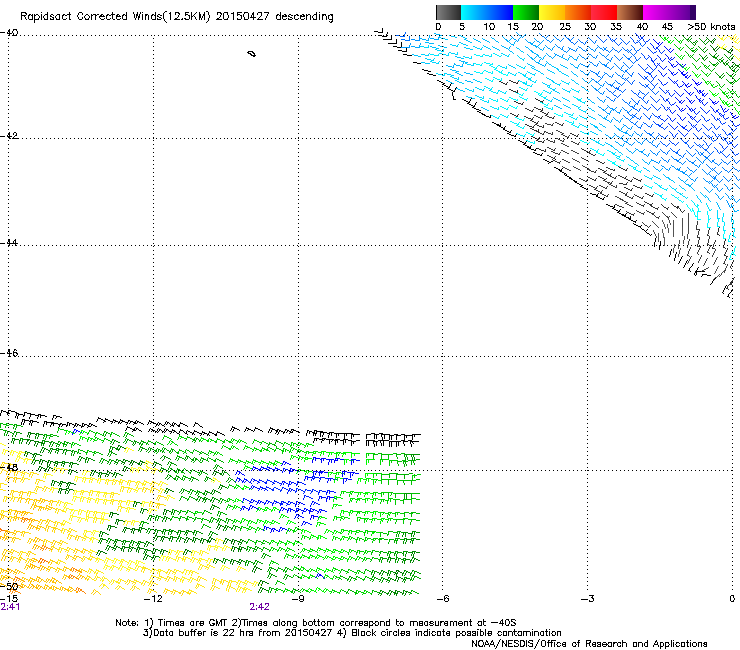Click the purple '2:41' time label

pos(10,607)
